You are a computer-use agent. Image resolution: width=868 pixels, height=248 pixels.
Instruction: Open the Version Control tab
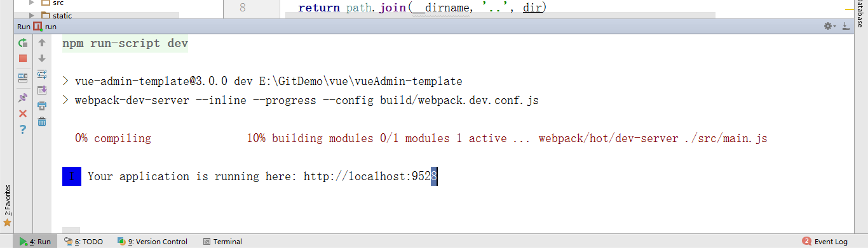(x=153, y=241)
